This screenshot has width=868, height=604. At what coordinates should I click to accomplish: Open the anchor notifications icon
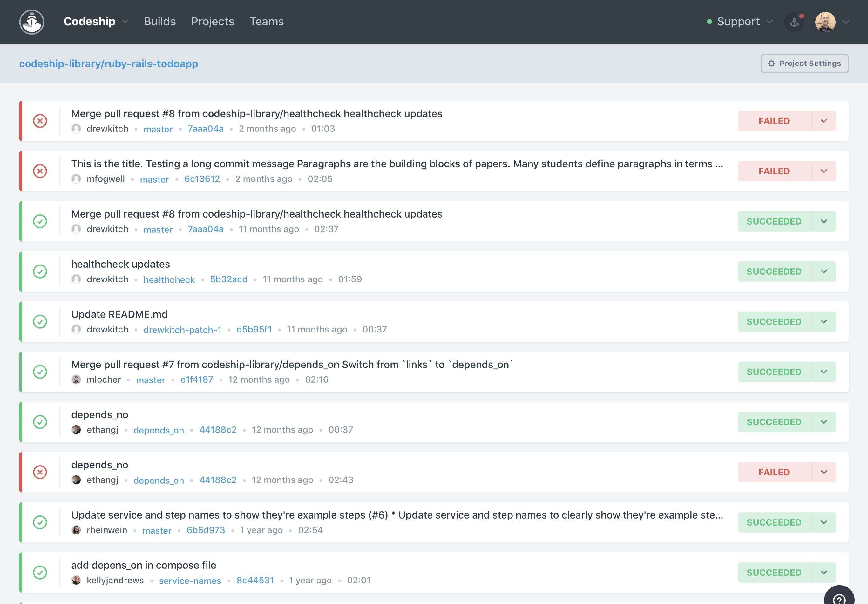(x=794, y=22)
